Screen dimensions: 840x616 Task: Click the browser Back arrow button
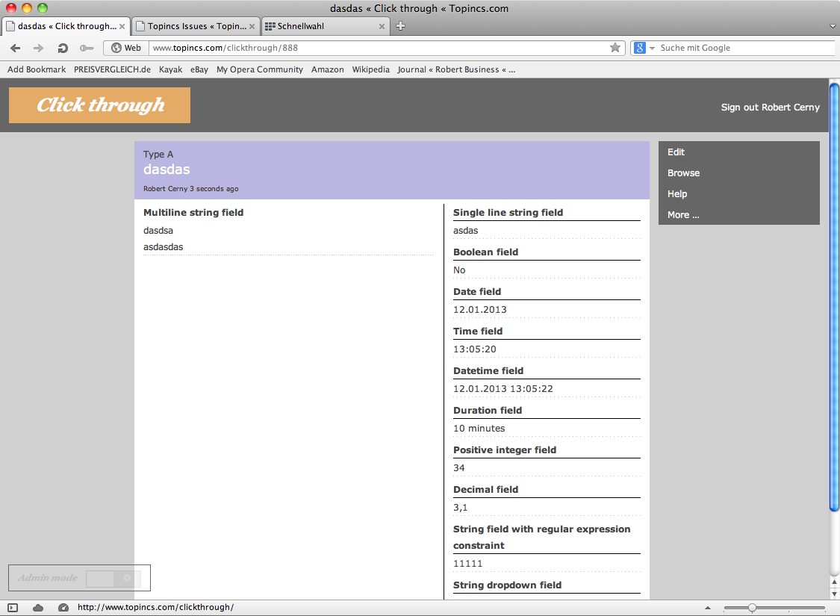(16, 48)
